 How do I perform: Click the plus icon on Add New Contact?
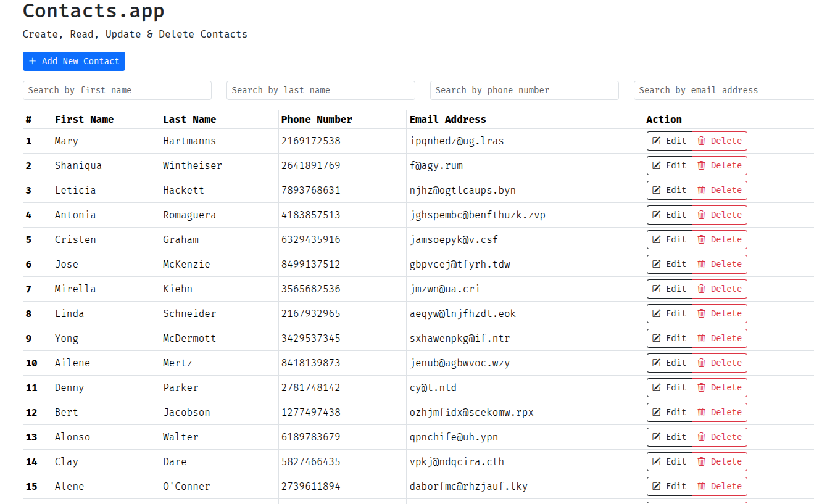click(33, 61)
